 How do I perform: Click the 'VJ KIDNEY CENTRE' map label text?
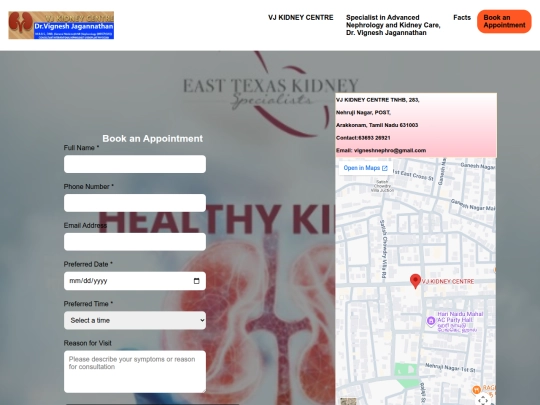coord(448,282)
